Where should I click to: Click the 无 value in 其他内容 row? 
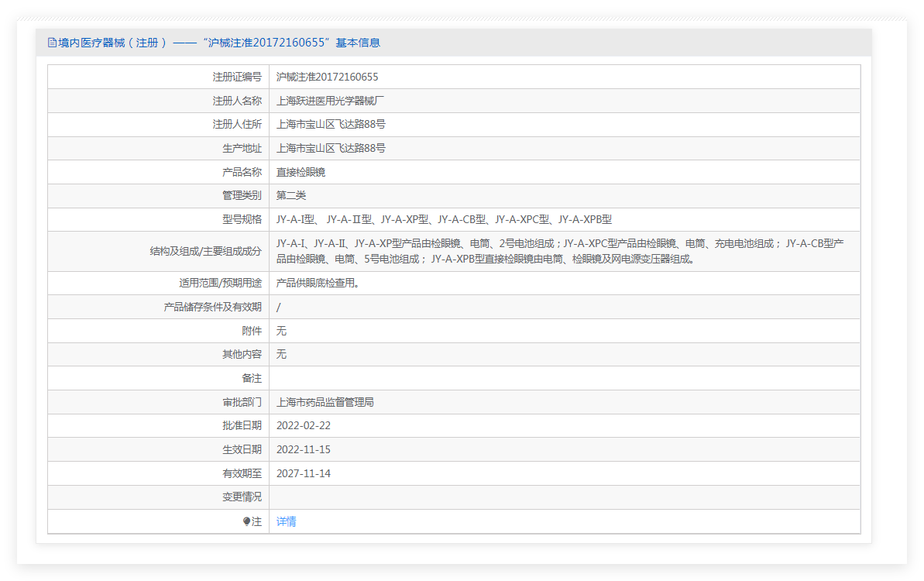281,354
